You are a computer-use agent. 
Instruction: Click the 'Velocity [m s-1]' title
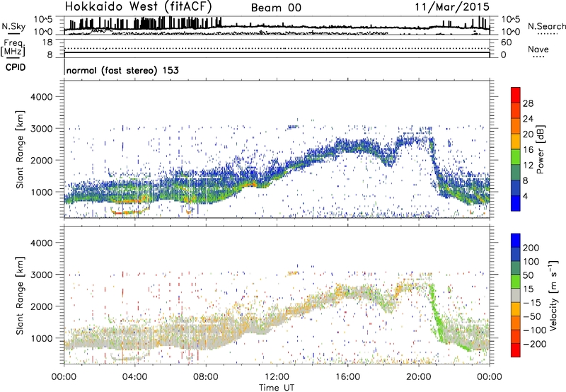[554, 296]
